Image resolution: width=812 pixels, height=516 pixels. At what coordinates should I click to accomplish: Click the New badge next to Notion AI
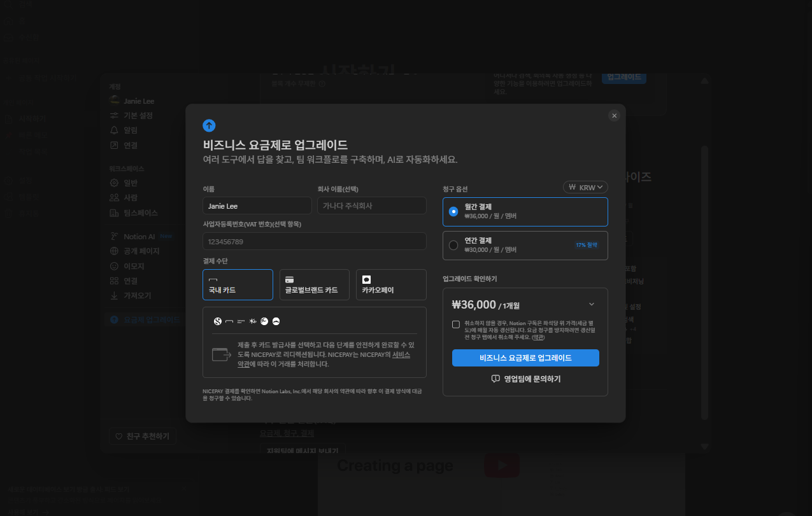click(166, 236)
